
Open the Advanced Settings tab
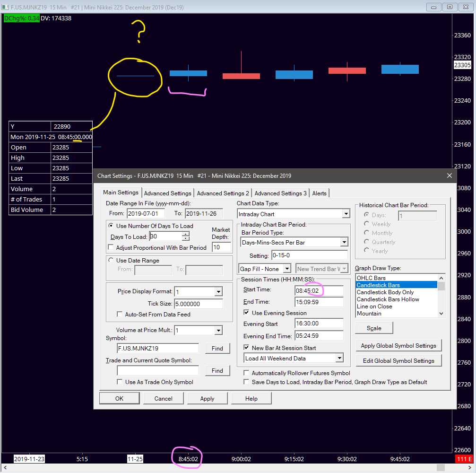tap(168, 193)
